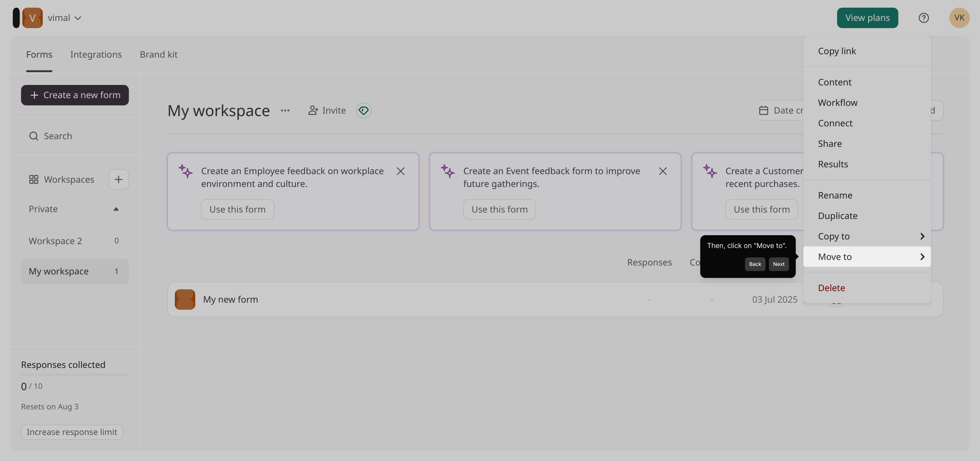Open the VK user avatar menu

point(960,18)
